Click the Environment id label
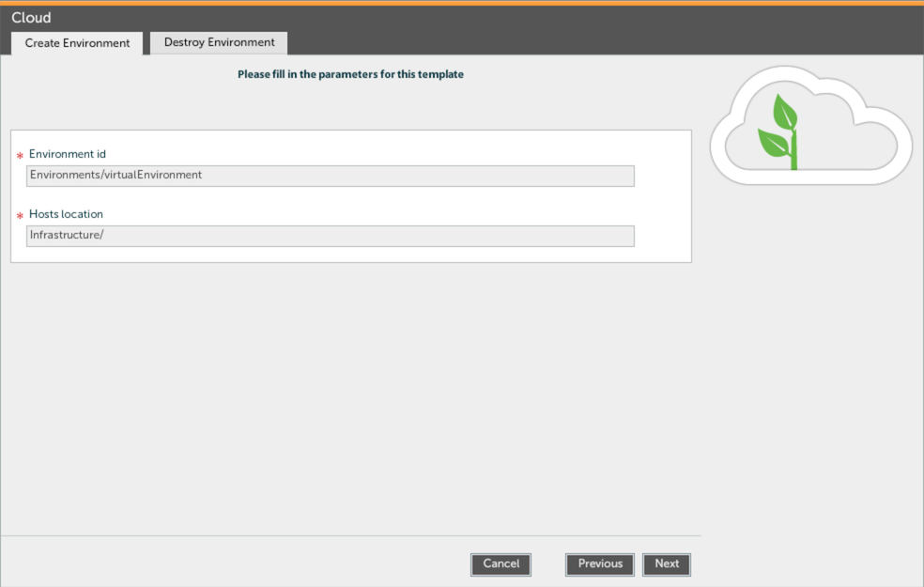The image size is (924, 587). point(68,154)
